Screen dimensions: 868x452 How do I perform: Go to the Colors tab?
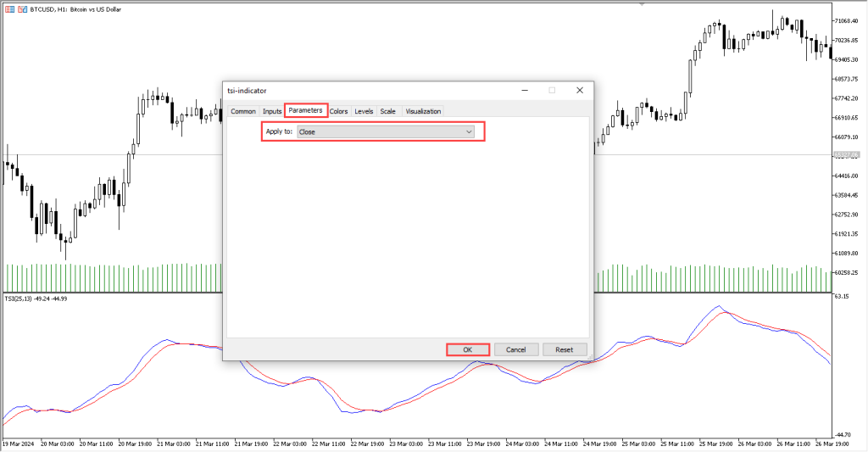(x=339, y=111)
